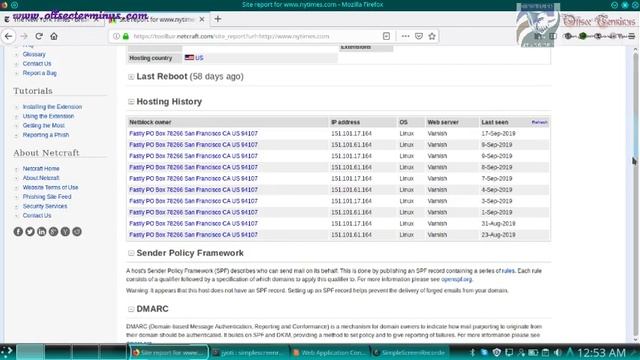The height and width of the screenshot is (360, 640).
Task: Click the Y social icon in sidebar
Action: coord(65,231)
